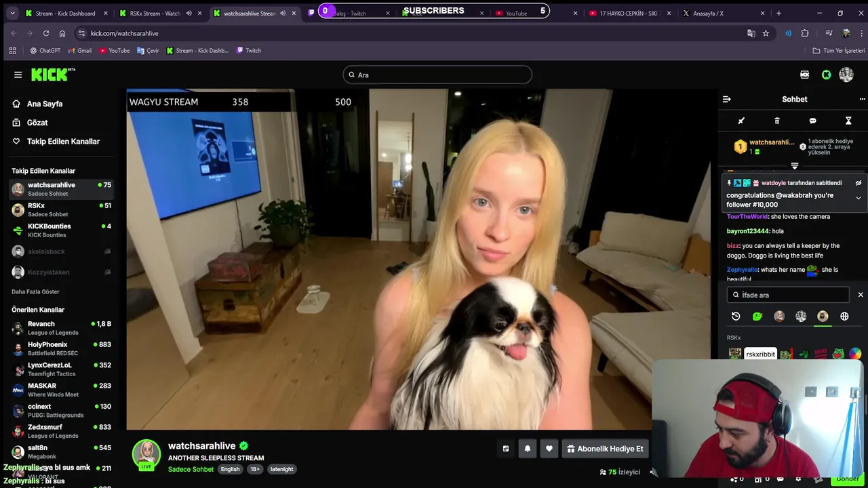Screen dimensions: 868x488
Task: Select the RSKx channel in the sidebar
Action: click(x=61, y=209)
